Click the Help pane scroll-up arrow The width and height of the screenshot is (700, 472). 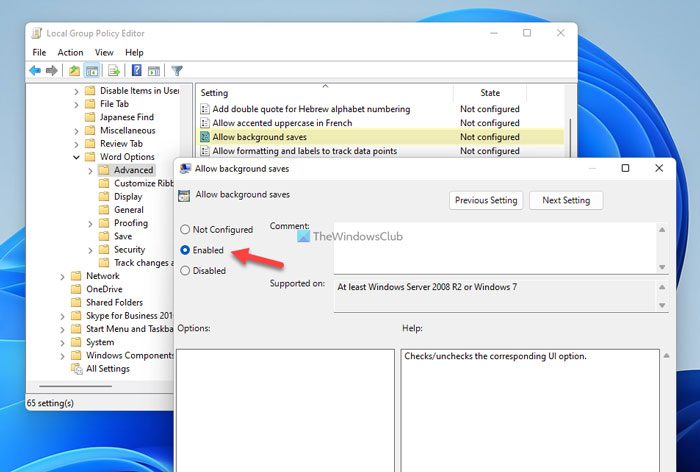[x=667, y=356]
